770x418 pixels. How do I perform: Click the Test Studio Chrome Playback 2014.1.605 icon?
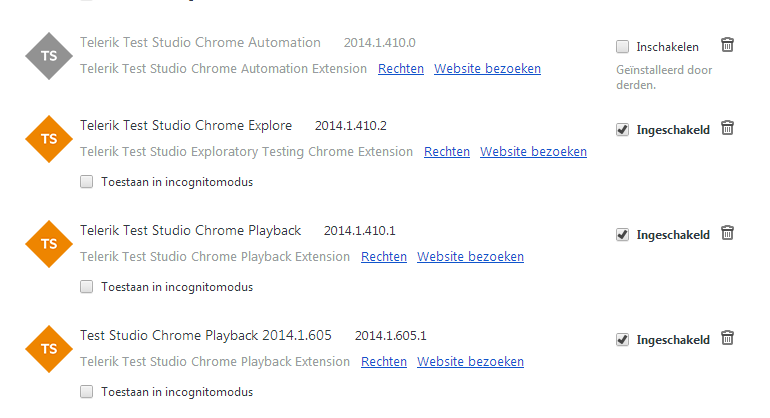pyautogui.click(x=48, y=348)
